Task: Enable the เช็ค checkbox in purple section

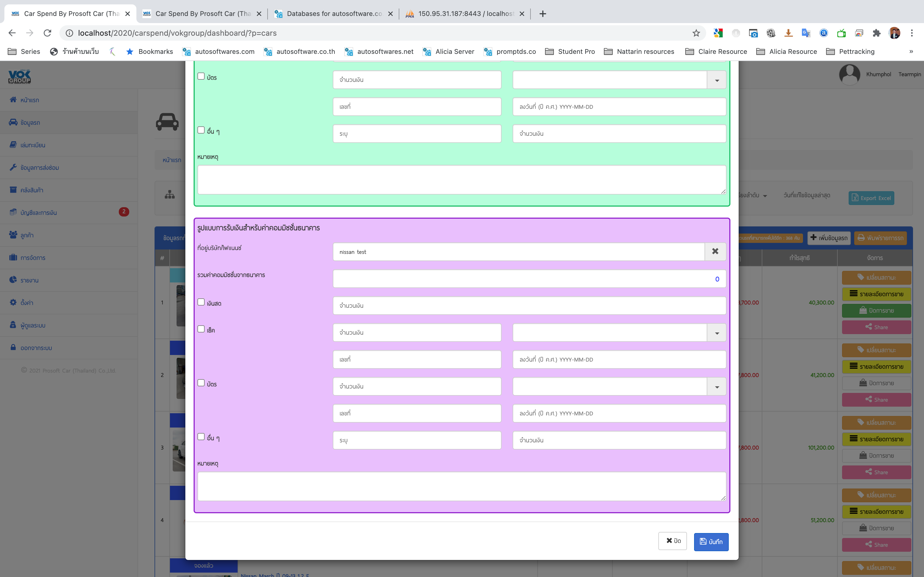Action: [x=201, y=329]
